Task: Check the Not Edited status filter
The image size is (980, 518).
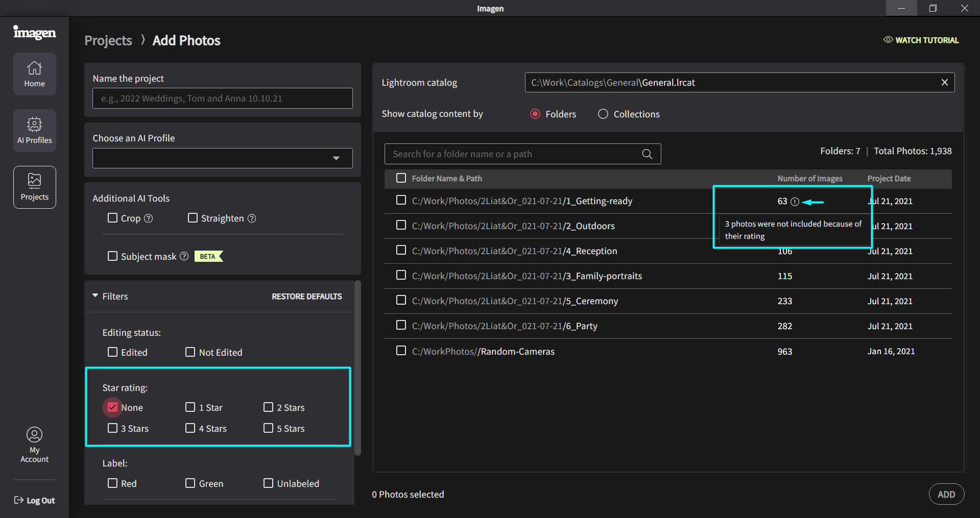Action: pos(190,352)
